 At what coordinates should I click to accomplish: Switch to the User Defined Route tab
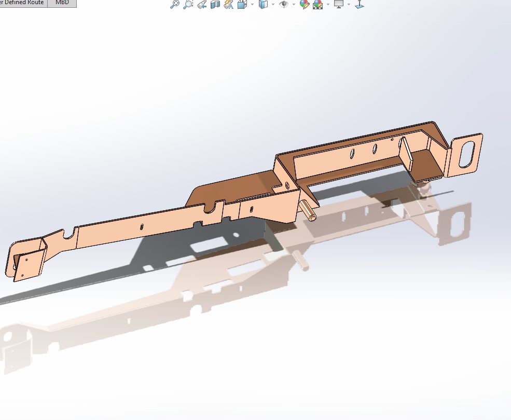pos(23,3)
